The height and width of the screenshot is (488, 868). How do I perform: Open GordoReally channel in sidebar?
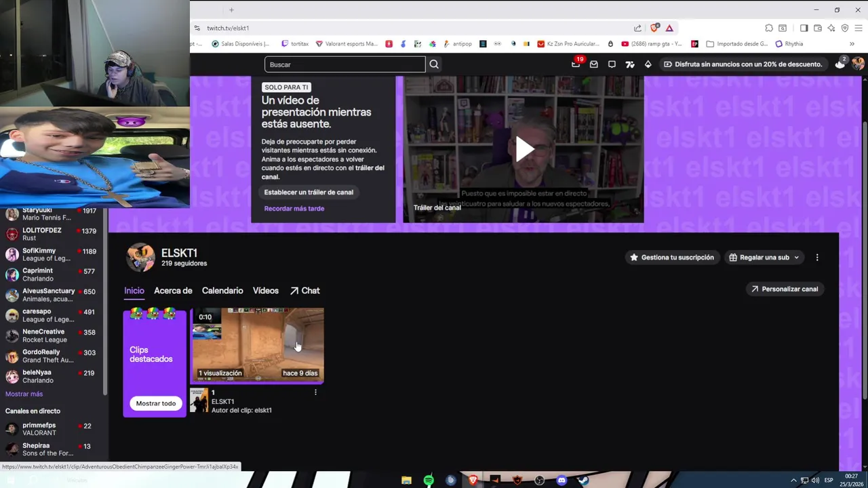[52, 356]
